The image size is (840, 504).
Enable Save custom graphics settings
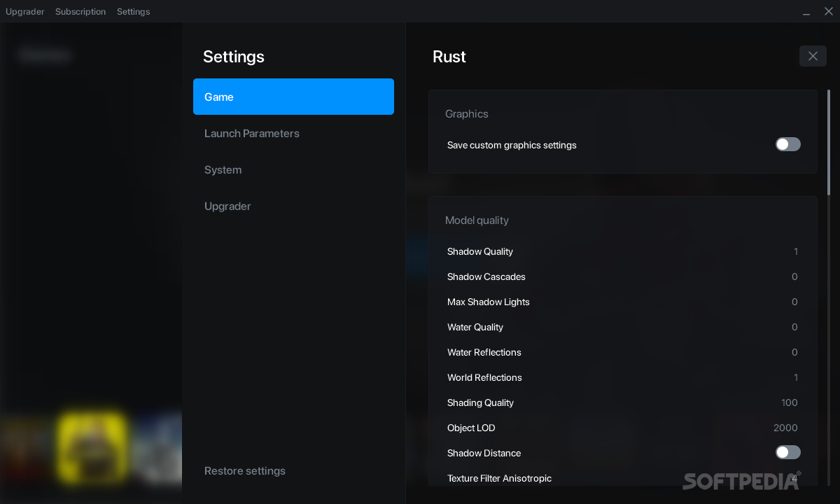[788, 144]
